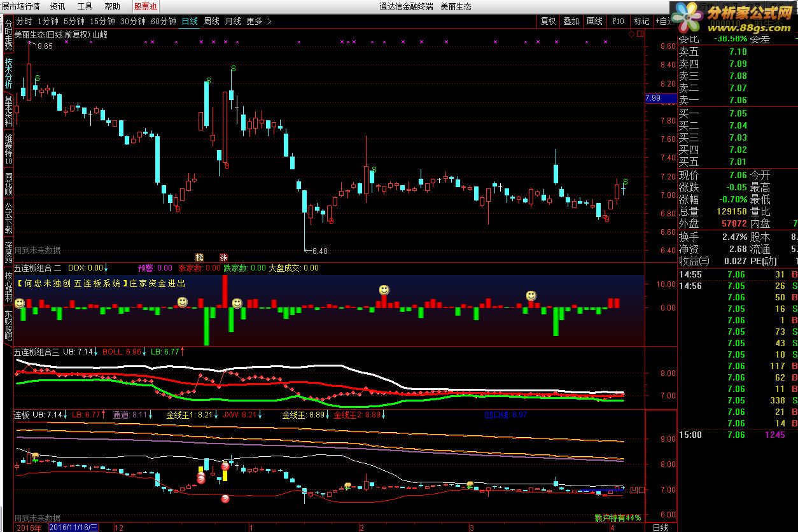The height and width of the screenshot is (532, 798).
Task: Click the 2016年 label on the time axis
Action: [29, 527]
